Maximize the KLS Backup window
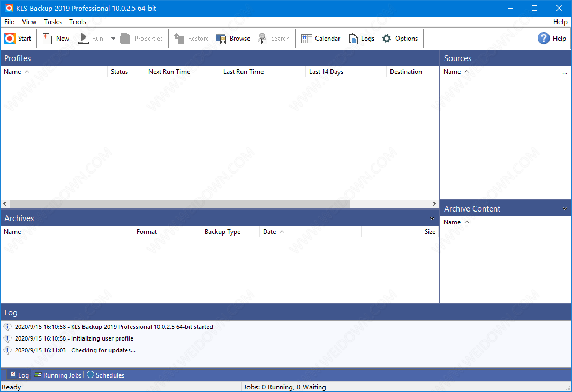 (x=535, y=8)
